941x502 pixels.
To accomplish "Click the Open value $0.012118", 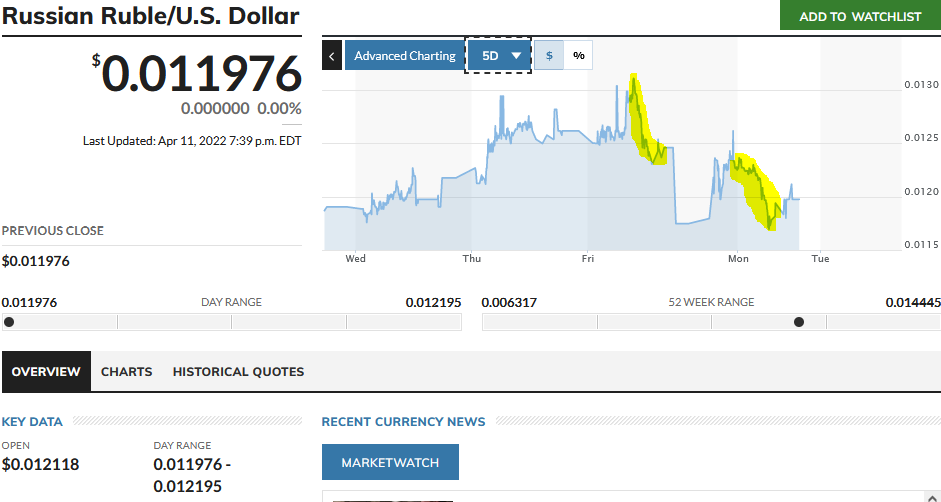I will coord(40,464).
